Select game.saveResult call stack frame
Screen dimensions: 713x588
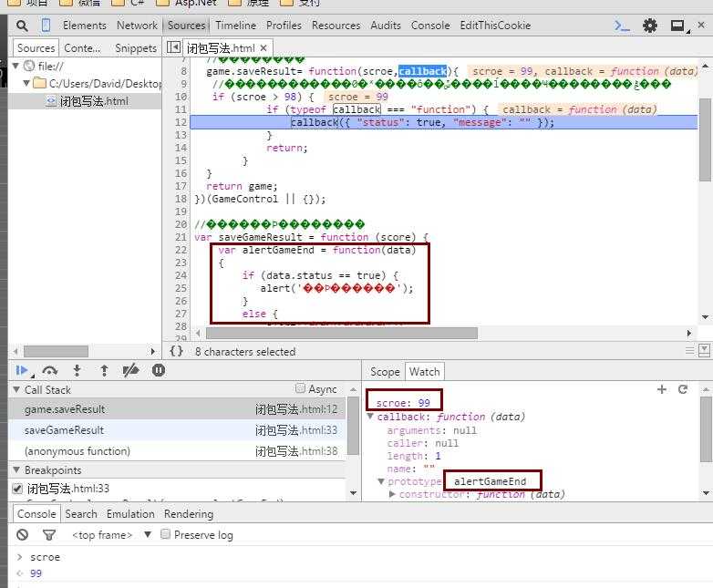(x=178, y=409)
